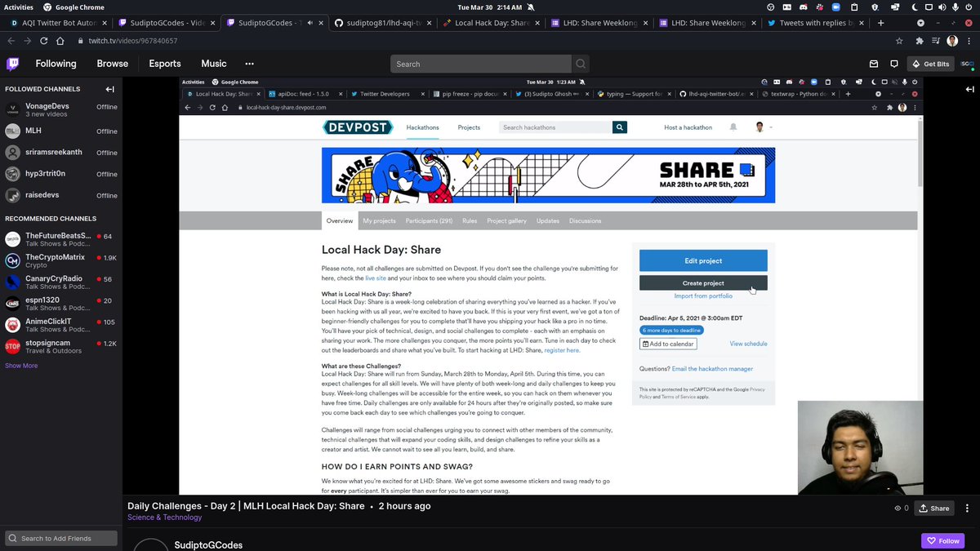This screenshot has width=980, height=551.
Task: Open the Twitch whispers chat icon
Action: (894, 64)
